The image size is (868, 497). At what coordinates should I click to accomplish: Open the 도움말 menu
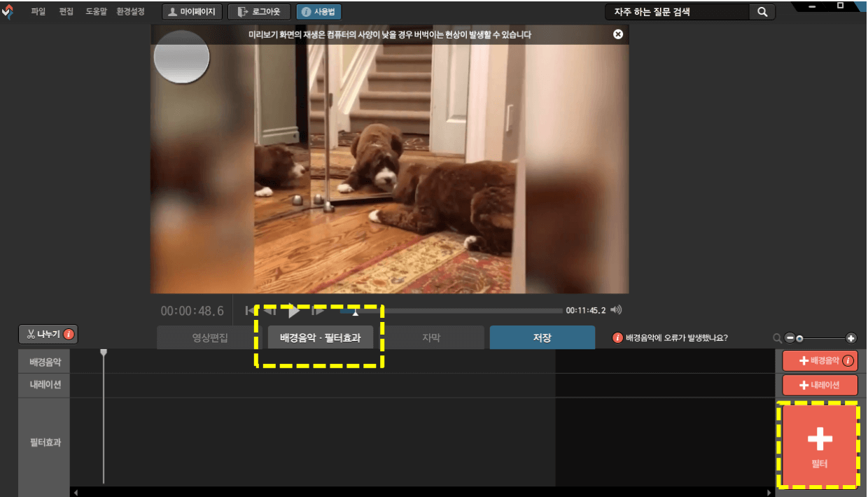[97, 12]
